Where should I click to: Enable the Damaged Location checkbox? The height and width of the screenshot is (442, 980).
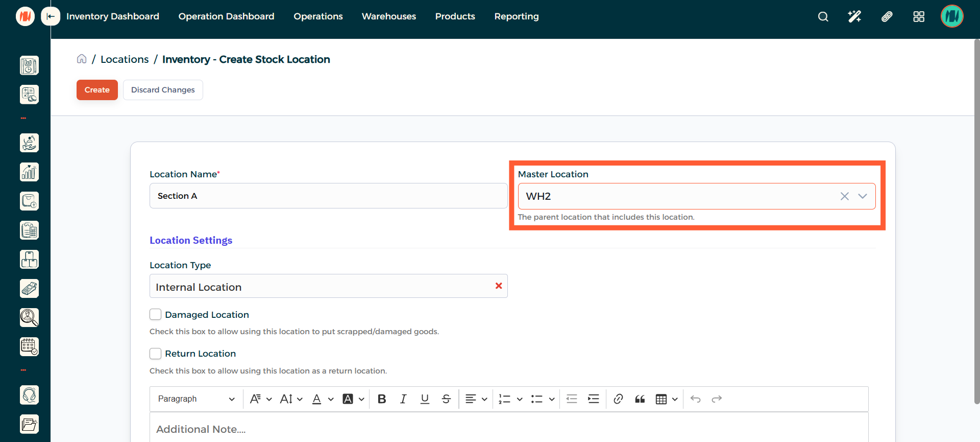point(156,314)
